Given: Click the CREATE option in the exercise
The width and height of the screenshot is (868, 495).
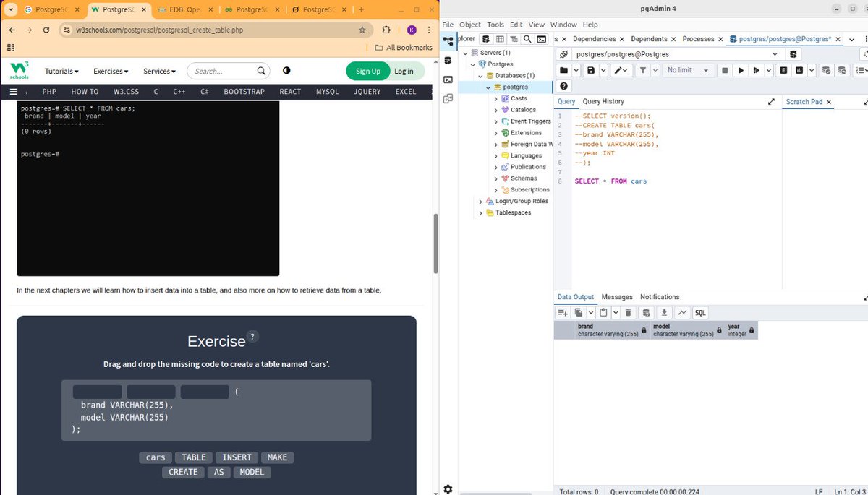Looking at the screenshot, I should point(183,472).
